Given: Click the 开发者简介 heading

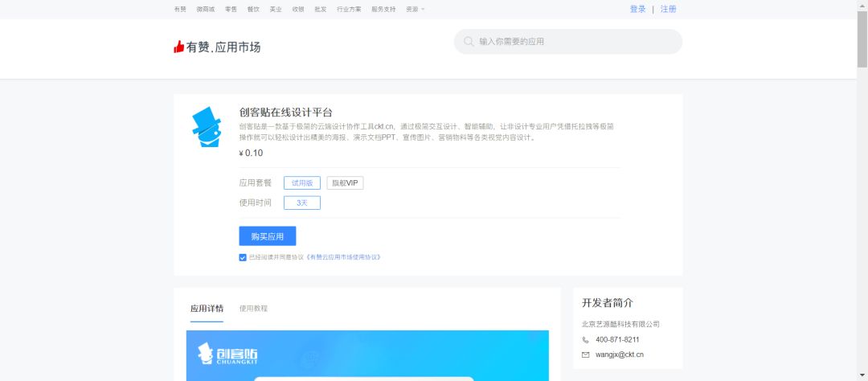Looking at the screenshot, I should click(608, 304).
